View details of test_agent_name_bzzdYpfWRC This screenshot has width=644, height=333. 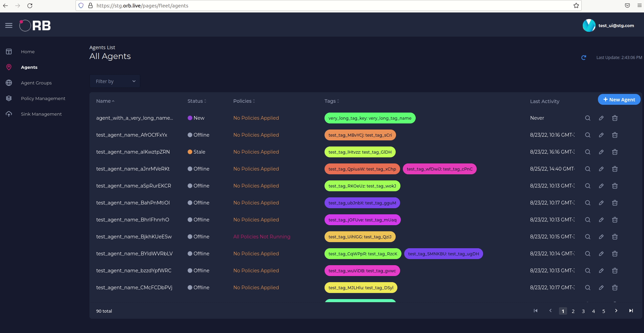pyautogui.click(x=588, y=271)
